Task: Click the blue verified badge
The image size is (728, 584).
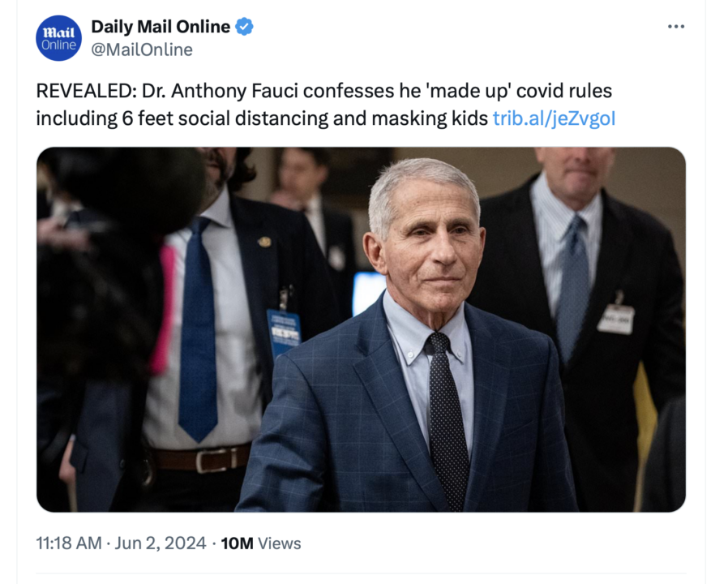Action: coord(244,27)
